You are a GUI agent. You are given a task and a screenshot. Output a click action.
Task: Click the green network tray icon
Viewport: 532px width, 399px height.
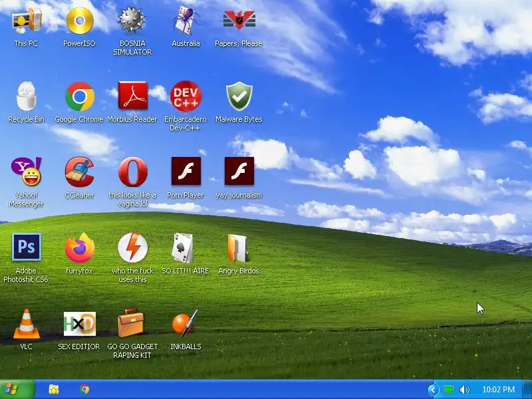click(448, 390)
